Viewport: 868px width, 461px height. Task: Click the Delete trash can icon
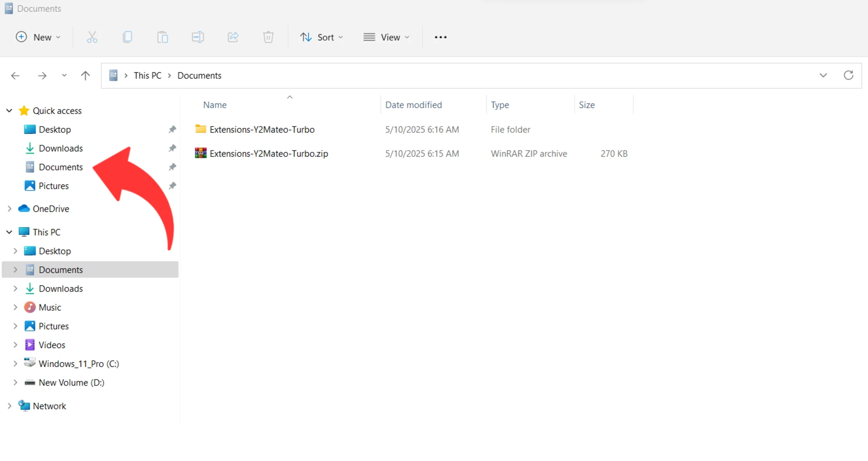(268, 37)
